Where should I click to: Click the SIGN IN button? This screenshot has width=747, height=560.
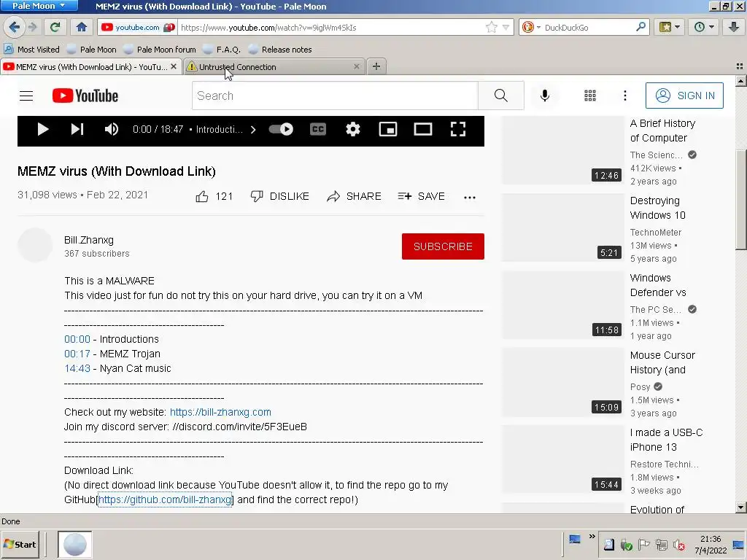point(684,96)
